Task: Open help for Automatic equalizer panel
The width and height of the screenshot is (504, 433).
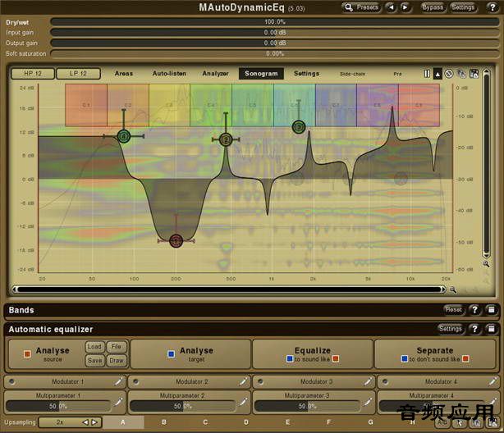Action: (x=474, y=329)
